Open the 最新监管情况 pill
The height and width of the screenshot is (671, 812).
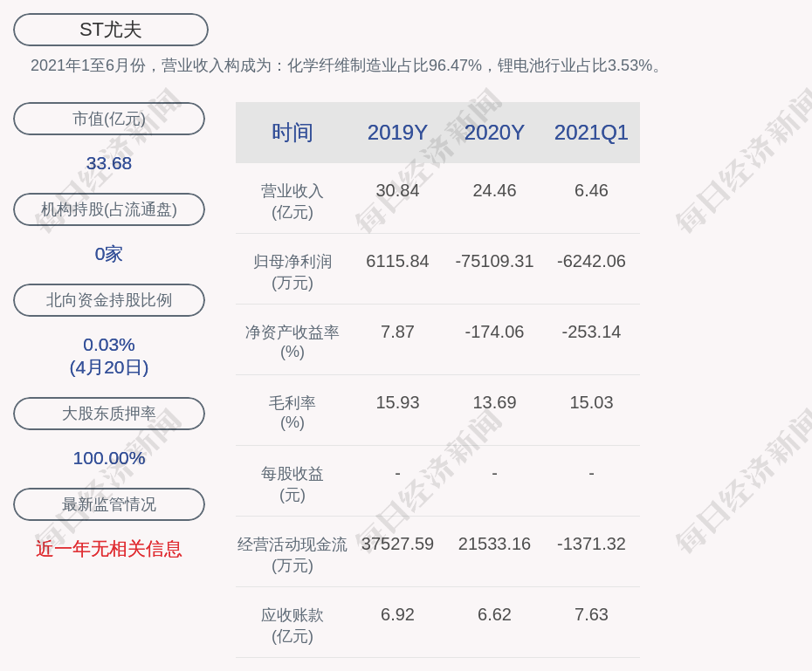point(109,503)
